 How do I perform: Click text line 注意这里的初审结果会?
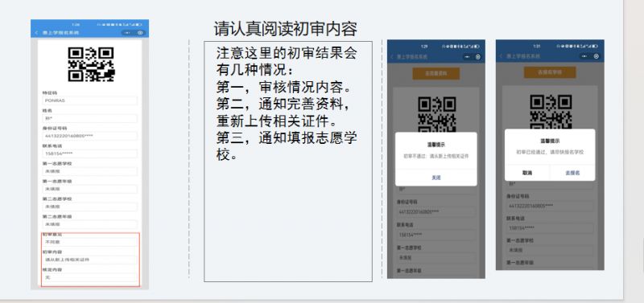[x=287, y=53]
